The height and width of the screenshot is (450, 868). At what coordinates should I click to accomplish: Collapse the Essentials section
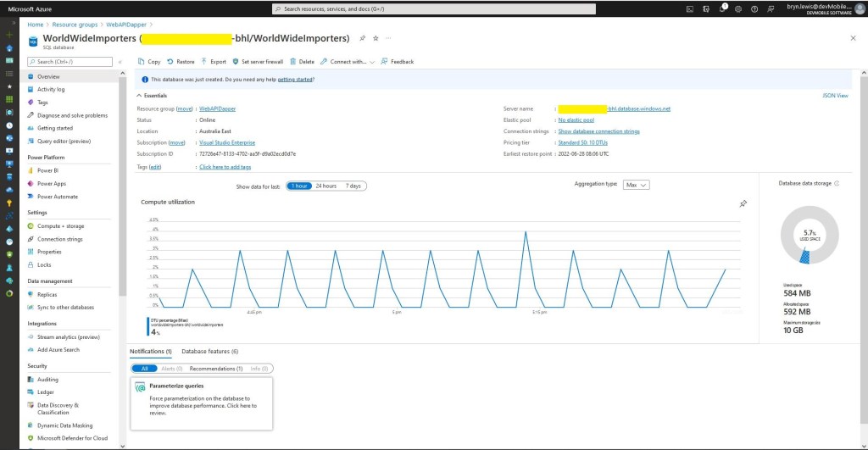[139, 96]
